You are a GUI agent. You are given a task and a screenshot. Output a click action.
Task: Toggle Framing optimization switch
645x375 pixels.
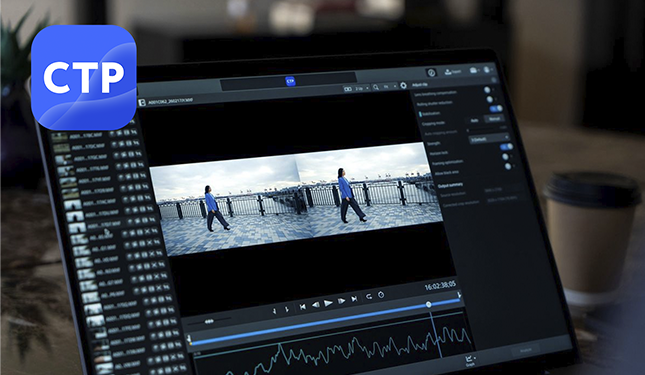(x=506, y=157)
